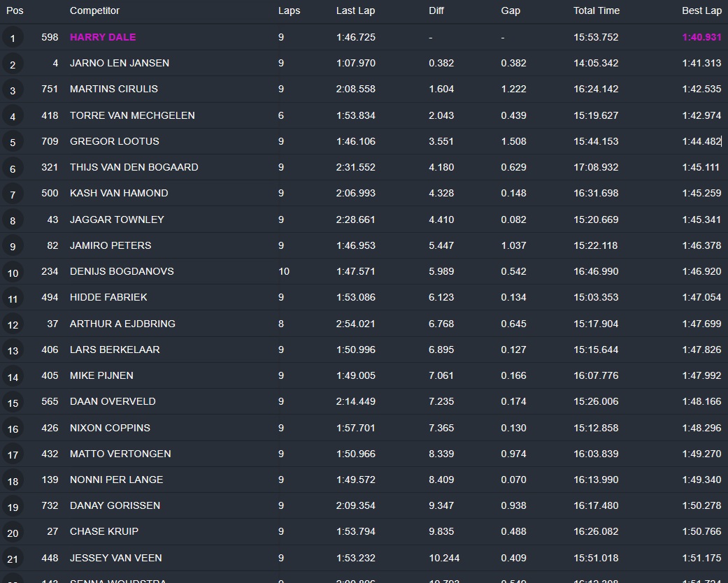Viewport: 728px width, 583px height.
Task: Click the Best Lap column header
Action: pos(701,10)
